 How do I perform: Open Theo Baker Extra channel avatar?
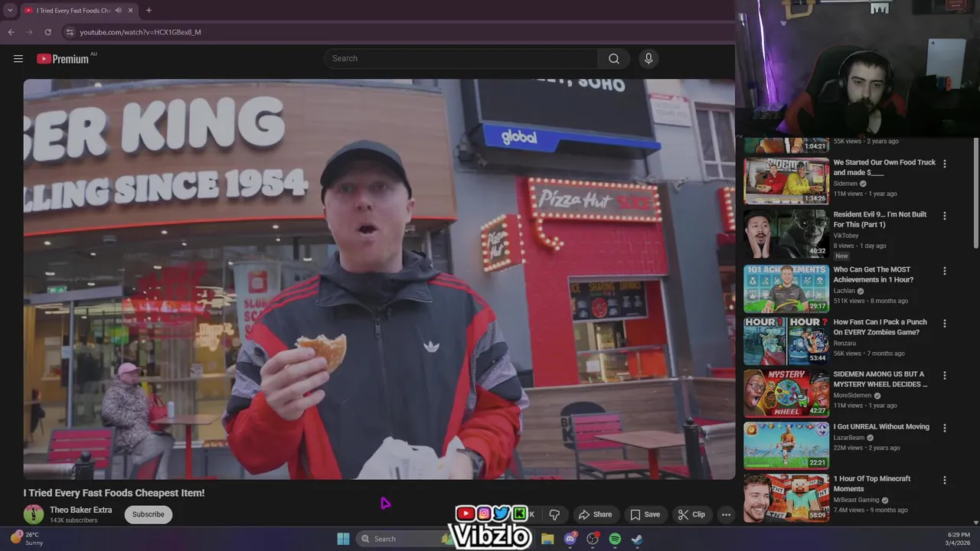click(x=34, y=514)
